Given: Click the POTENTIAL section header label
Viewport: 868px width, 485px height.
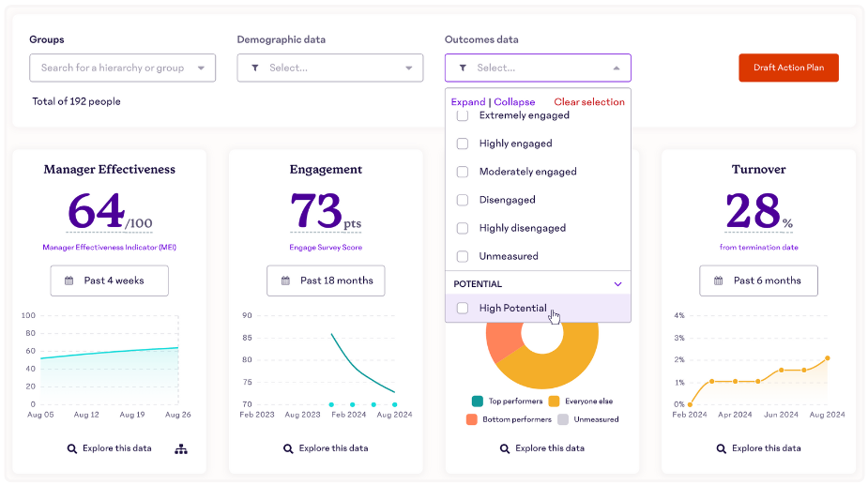Looking at the screenshot, I should pos(478,284).
